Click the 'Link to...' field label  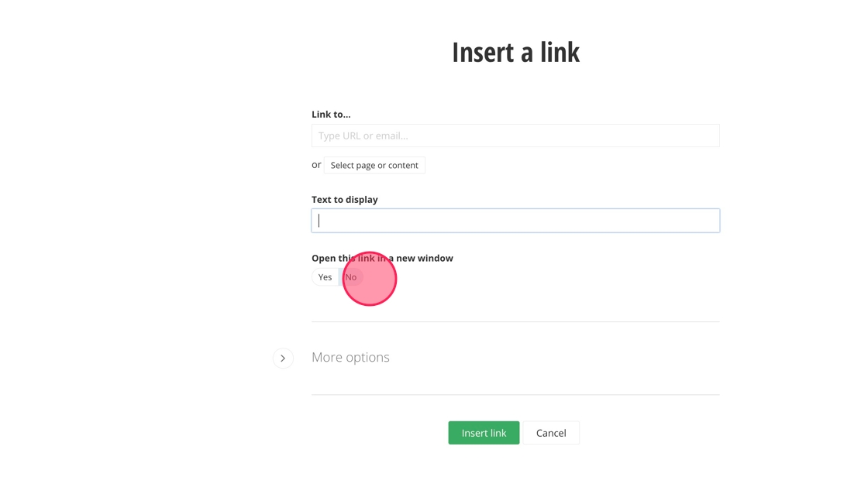coord(331,114)
